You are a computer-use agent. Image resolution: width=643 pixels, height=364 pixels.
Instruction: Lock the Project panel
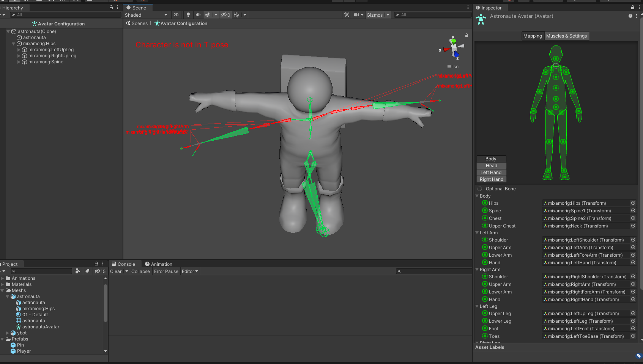(x=96, y=264)
